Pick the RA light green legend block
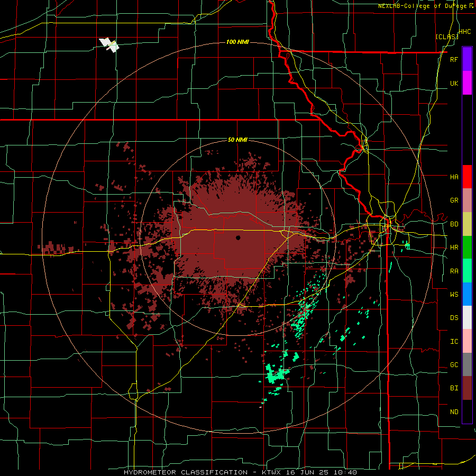476x476 pixels. (x=467, y=271)
